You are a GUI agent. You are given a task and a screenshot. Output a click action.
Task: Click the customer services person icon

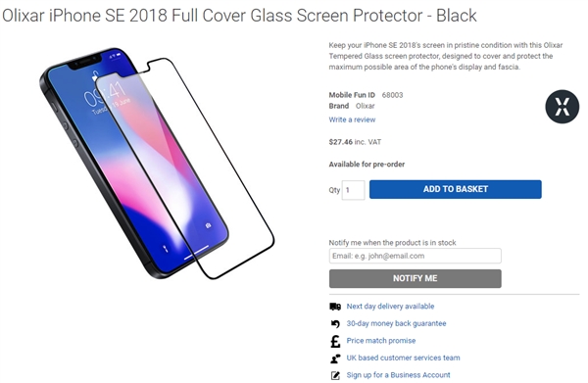(x=335, y=359)
